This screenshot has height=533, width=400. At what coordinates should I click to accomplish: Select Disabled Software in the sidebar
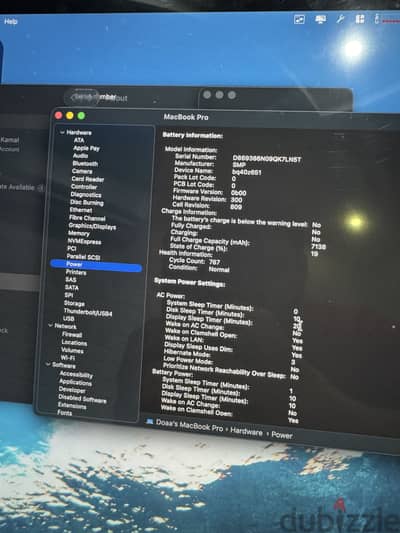pyautogui.click(x=82, y=398)
